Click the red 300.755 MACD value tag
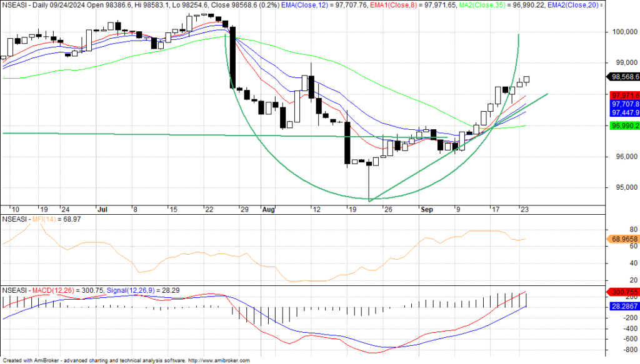 click(x=623, y=292)
